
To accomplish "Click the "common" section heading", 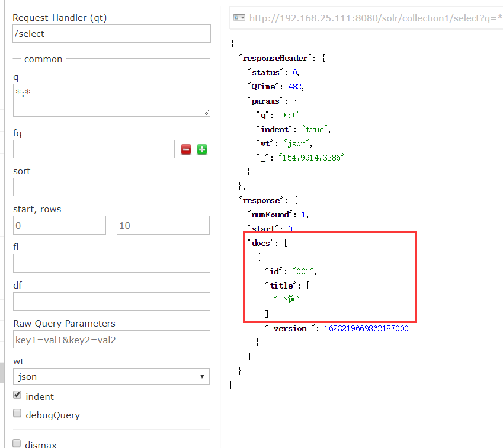I will [43, 59].
